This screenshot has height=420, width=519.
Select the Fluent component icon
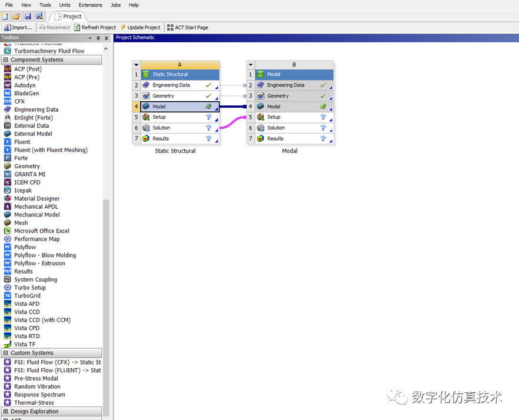pyautogui.click(x=7, y=142)
